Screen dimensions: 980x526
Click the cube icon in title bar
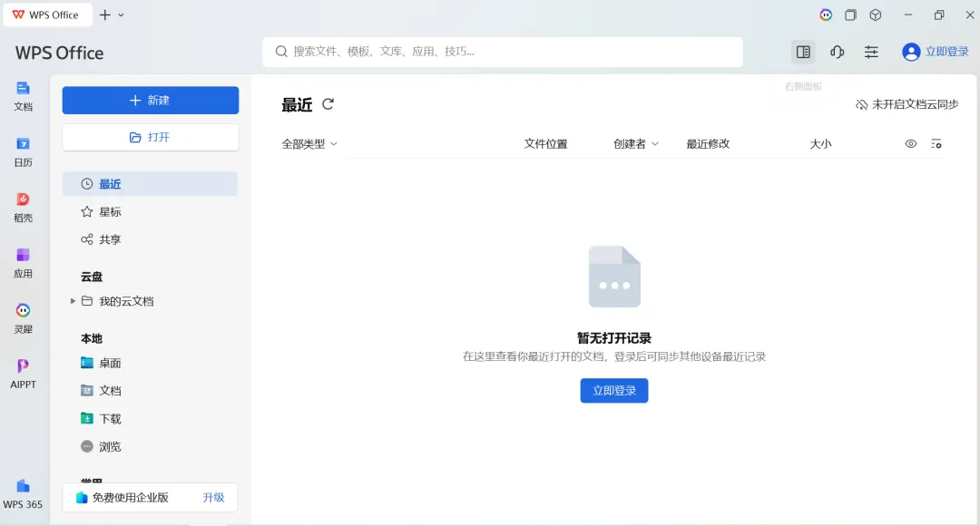coord(876,15)
